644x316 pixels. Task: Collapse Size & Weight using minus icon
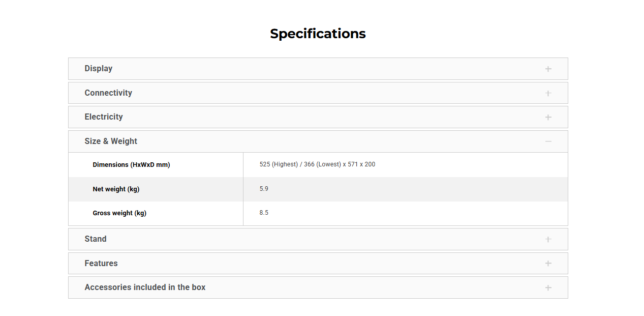pos(548,141)
